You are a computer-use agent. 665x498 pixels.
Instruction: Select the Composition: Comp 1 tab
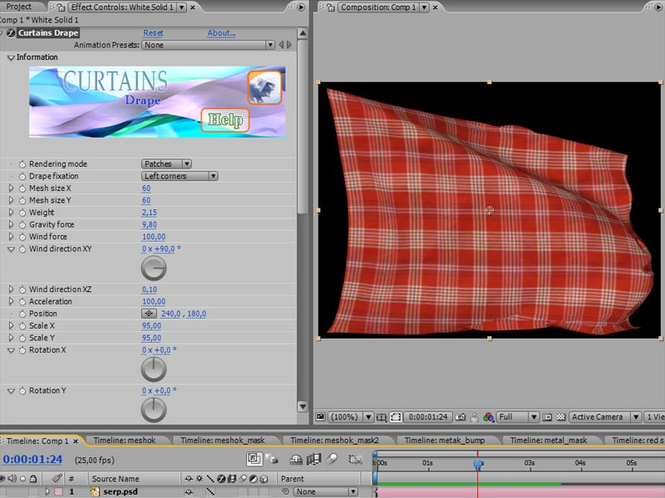(x=379, y=7)
